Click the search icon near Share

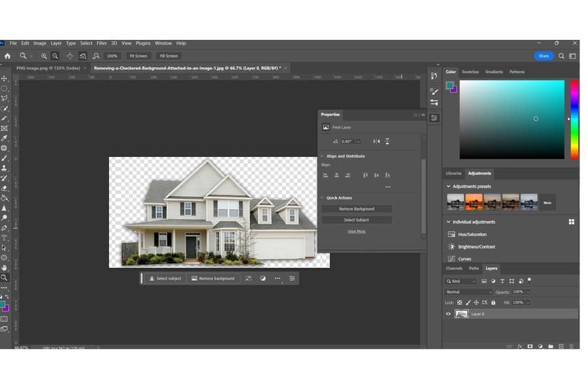[x=561, y=56]
